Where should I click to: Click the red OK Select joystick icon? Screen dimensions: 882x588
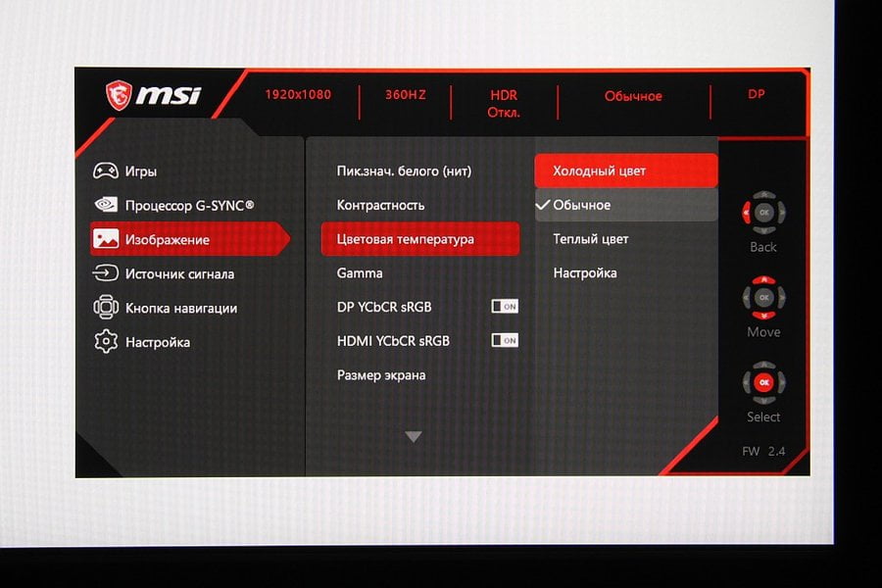pyautogui.click(x=763, y=382)
